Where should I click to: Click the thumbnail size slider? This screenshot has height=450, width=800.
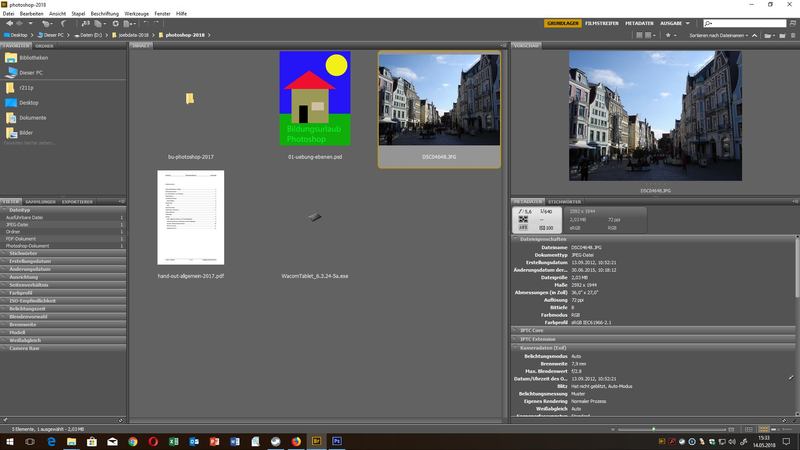pyautogui.click(x=653, y=428)
